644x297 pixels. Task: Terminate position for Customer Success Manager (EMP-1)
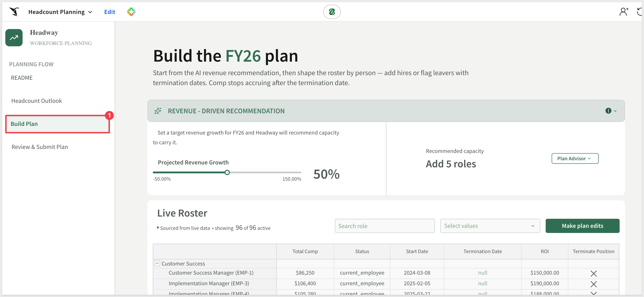[594, 274]
